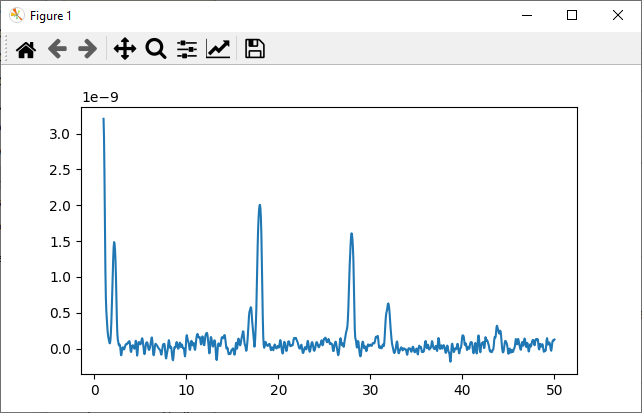The image size is (642, 413).
Task: Click the matplotlib icon in the title bar
Action: [x=17, y=16]
